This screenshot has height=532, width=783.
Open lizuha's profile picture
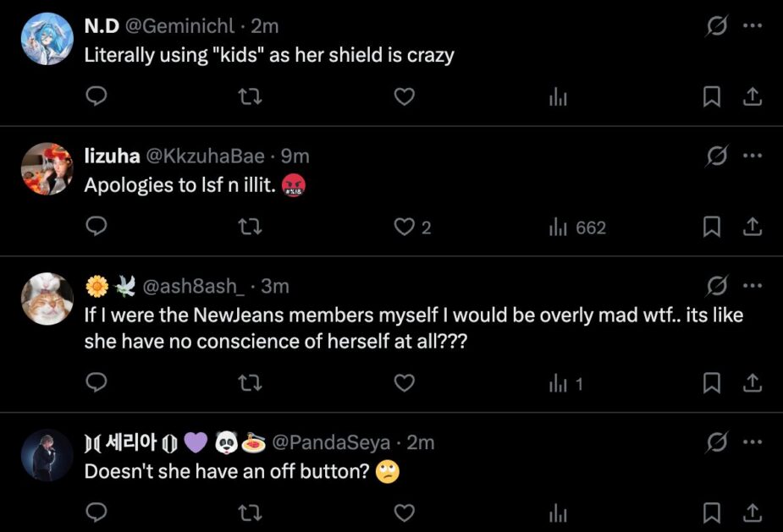[x=47, y=169]
